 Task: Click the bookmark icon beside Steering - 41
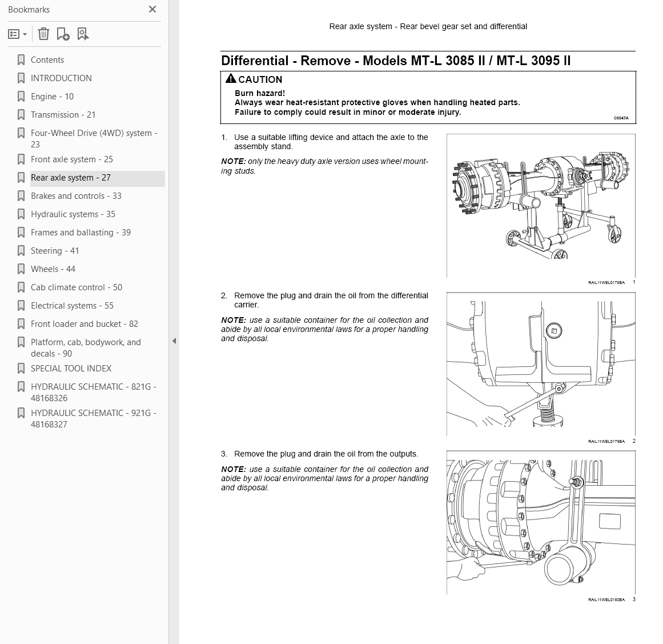point(21,251)
